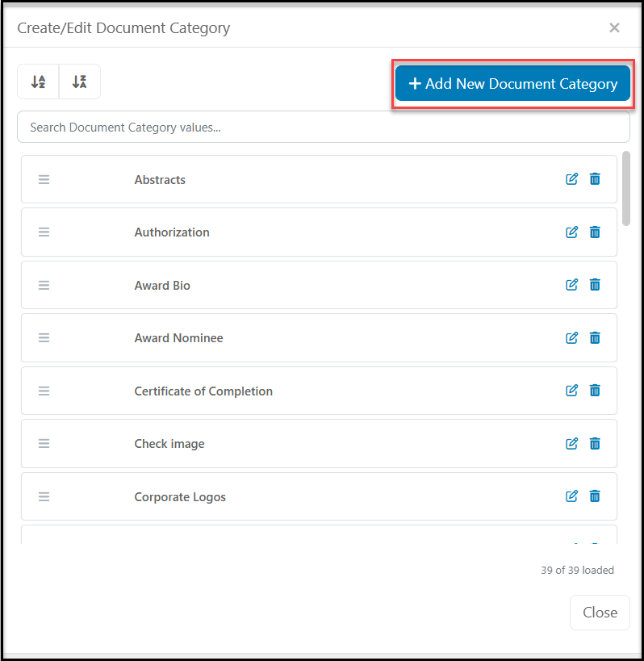This screenshot has height=661, width=644.
Task: Grab the Corporate Logos row drag handle
Action: tap(44, 496)
